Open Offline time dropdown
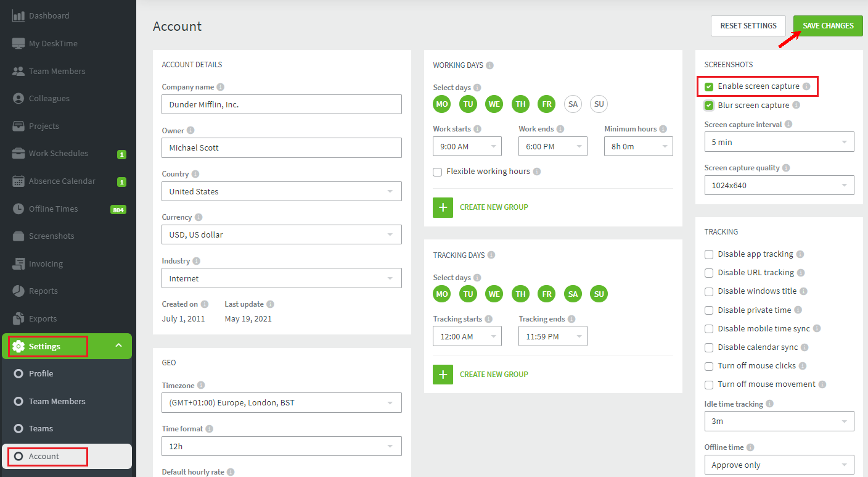Screen dimensions: 868x477 pos(779,465)
